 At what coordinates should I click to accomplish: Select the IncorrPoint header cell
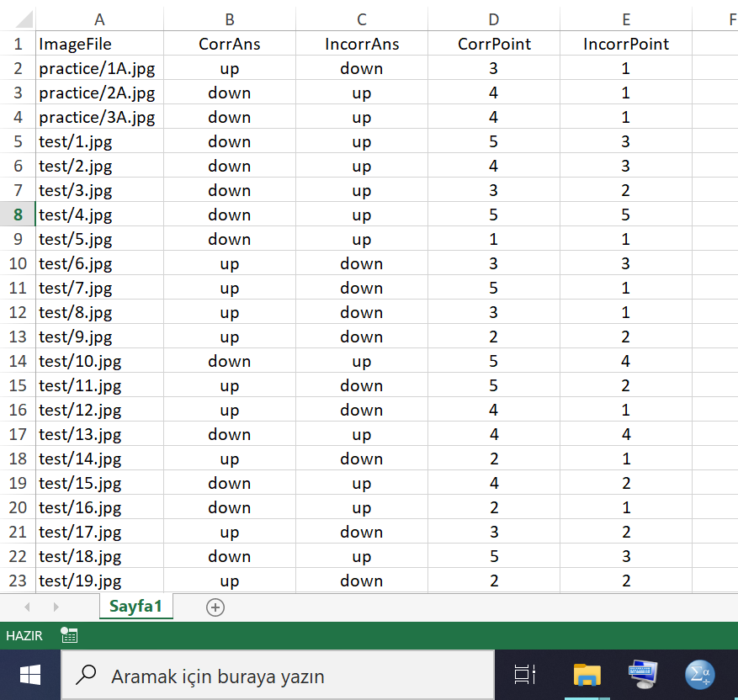(x=626, y=44)
